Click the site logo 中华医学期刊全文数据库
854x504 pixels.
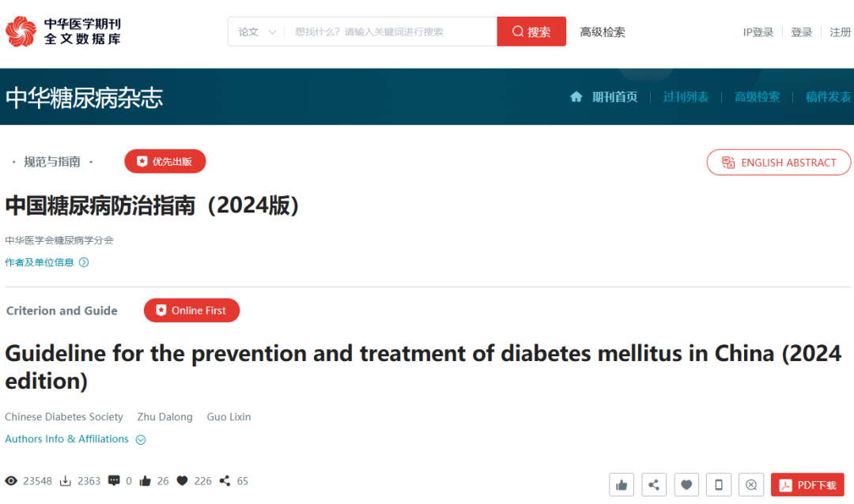coord(63,32)
